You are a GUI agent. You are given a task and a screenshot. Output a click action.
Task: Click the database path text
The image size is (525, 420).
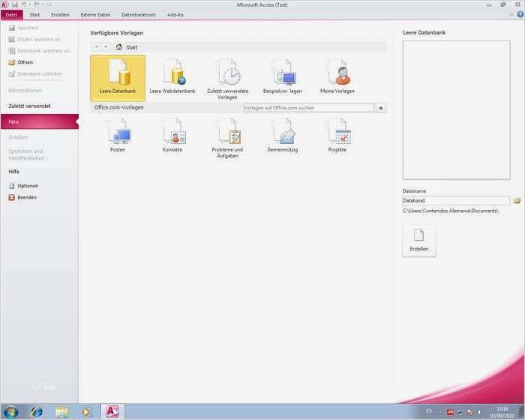[x=450, y=211]
